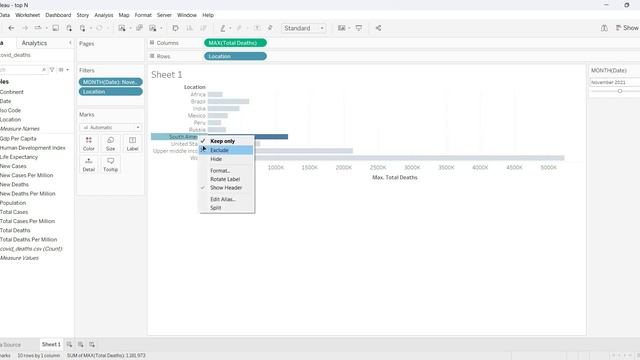Click the Presentation Mode toolbar icon
Image resolution: width=640 pixels, height=360 pixels.
(359, 28)
